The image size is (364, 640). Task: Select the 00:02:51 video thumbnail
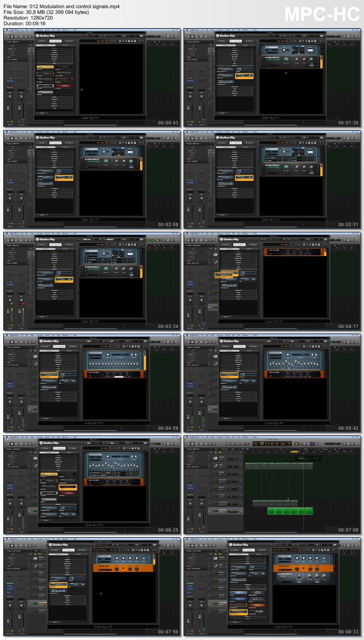pos(272,179)
